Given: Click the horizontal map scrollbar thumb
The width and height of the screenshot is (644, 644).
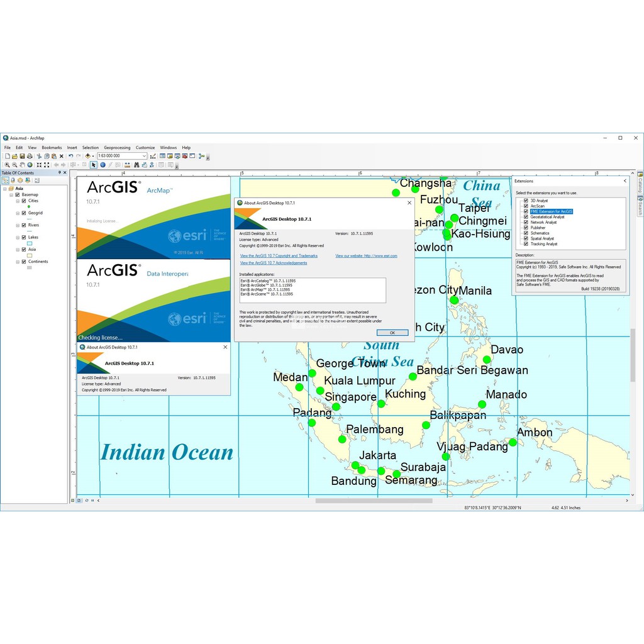Looking at the screenshot, I should pos(374,501).
